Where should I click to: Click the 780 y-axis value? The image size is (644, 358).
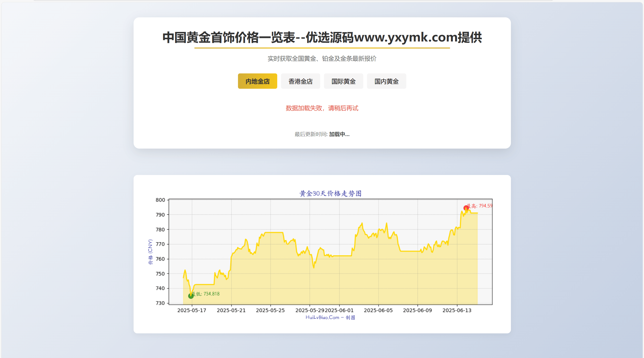click(x=160, y=230)
